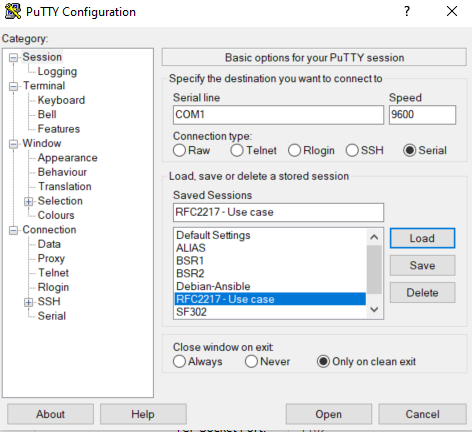This screenshot has height=432, width=472.
Task: Collapse the Connection tree node
Action: (x=13, y=230)
